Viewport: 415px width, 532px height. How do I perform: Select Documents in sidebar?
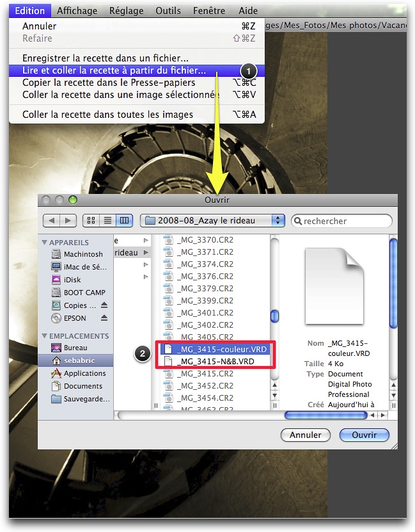76,386
